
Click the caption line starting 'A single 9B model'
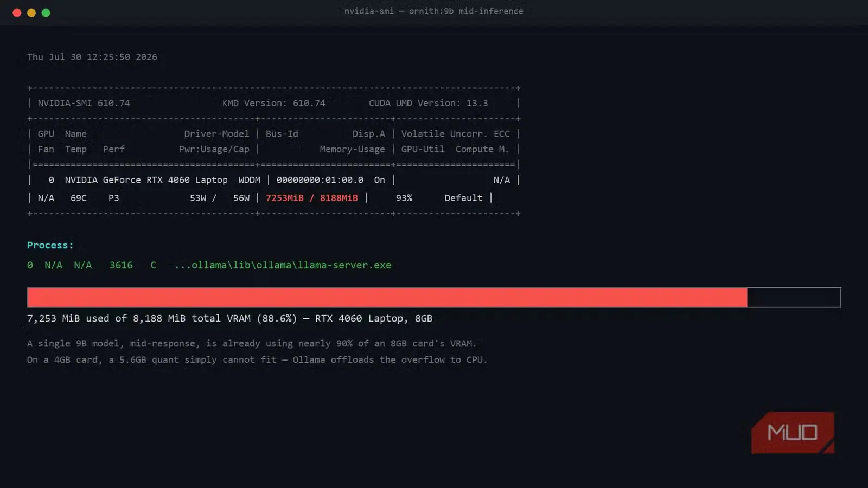[x=252, y=343]
